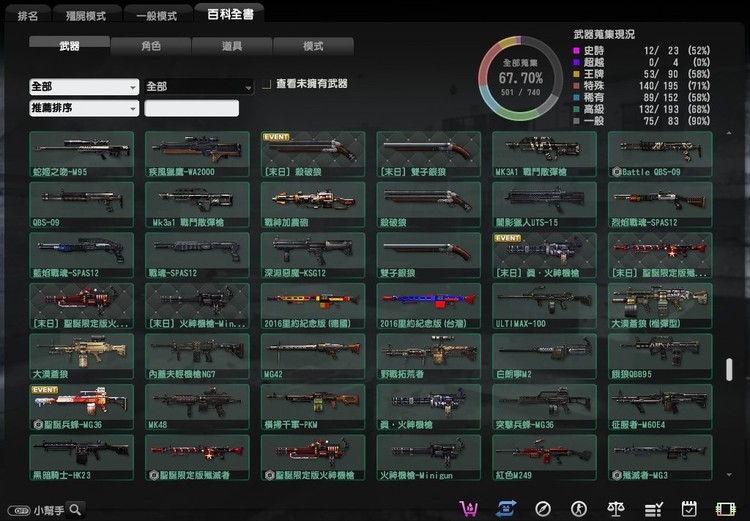Open the checklist tasks icon

click(x=653, y=509)
